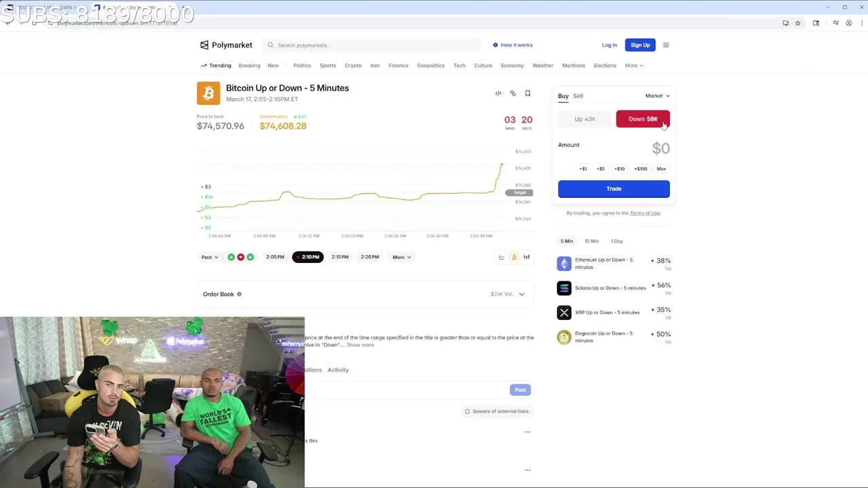Expand description with Show more
The height and width of the screenshot is (488, 868).
[360, 345]
